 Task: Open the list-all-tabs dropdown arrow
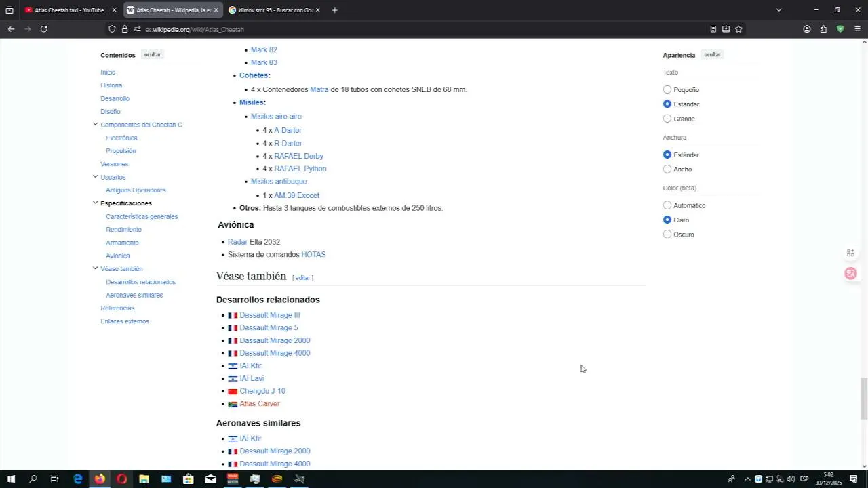point(778,10)
